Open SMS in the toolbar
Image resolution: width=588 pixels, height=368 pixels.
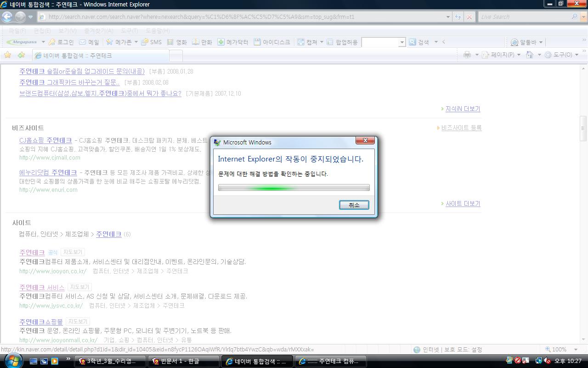151,42
